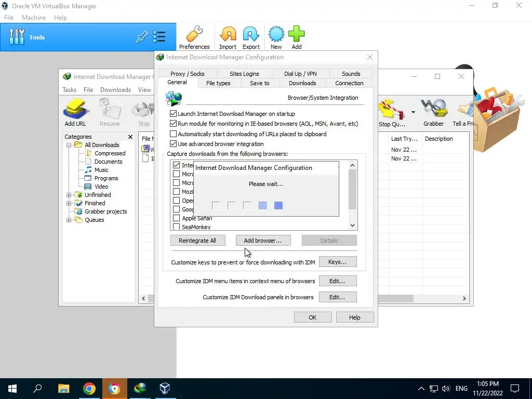Check the Apple Safari browser checkbox
The width and height of the screenshot is (532, 399).
tap(176, 218)
